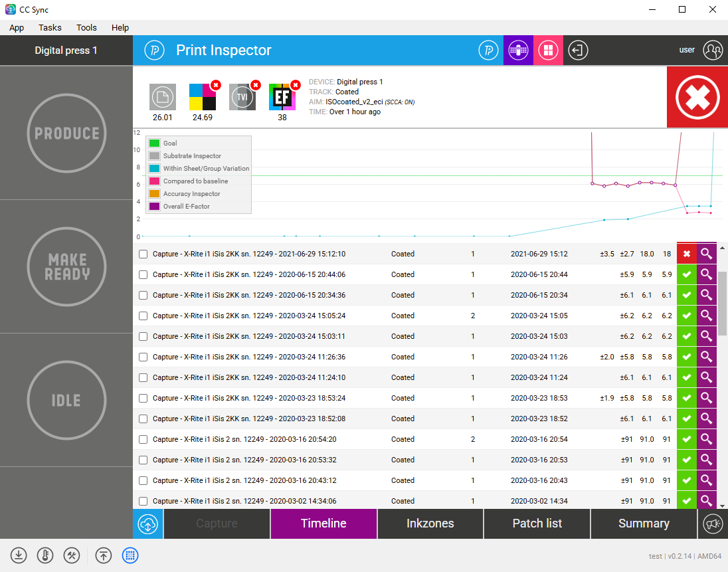Click red fail mark for capture 2021-06-29 15:12

coord(687,254)
